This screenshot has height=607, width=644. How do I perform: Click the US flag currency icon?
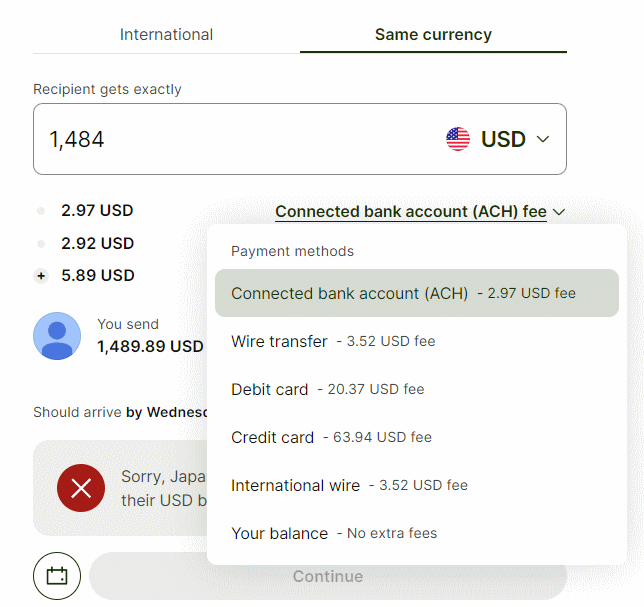458,139
